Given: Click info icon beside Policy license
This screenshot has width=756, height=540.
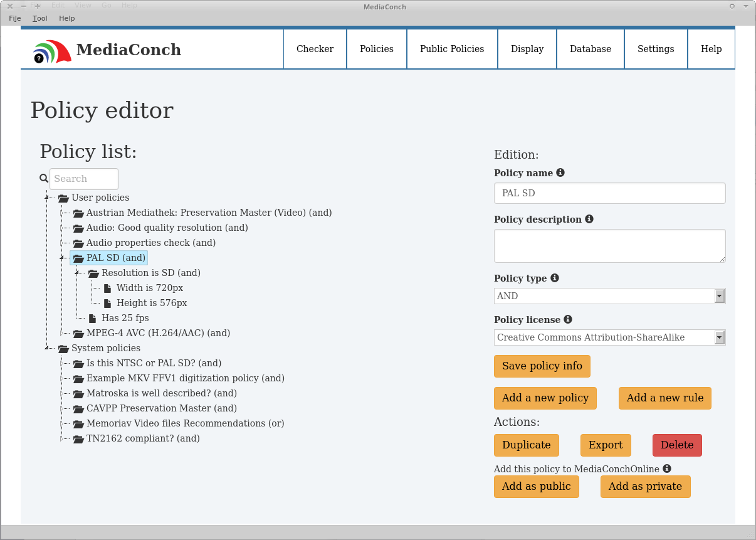Looking at the screenshot, I should pos(568,319).
